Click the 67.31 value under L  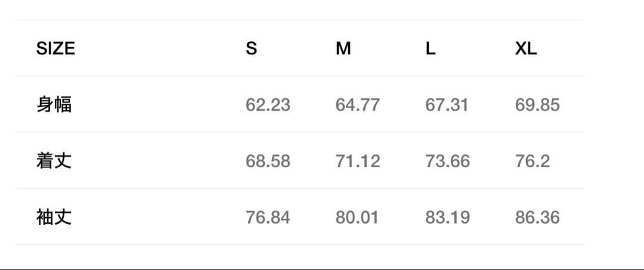[x=447, y=105]
